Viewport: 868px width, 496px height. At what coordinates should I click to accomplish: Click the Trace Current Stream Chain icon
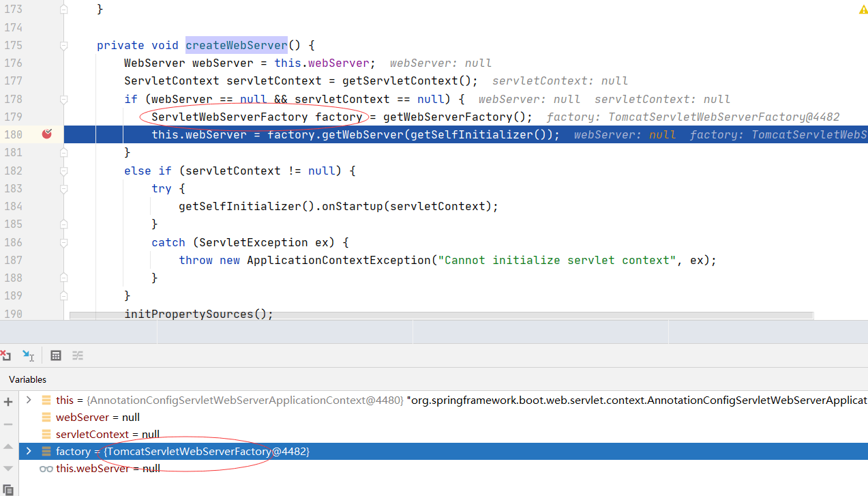pyautogui.click(x=78, y=355)
